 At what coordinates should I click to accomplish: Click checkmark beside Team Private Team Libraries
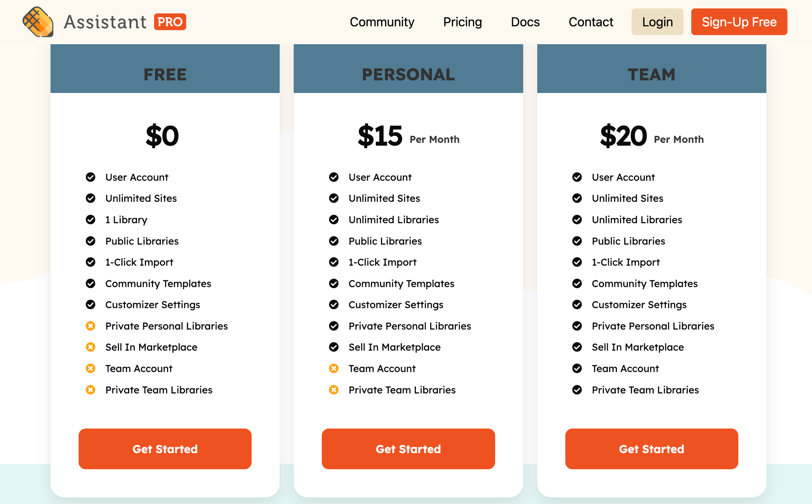click(577, 390)
